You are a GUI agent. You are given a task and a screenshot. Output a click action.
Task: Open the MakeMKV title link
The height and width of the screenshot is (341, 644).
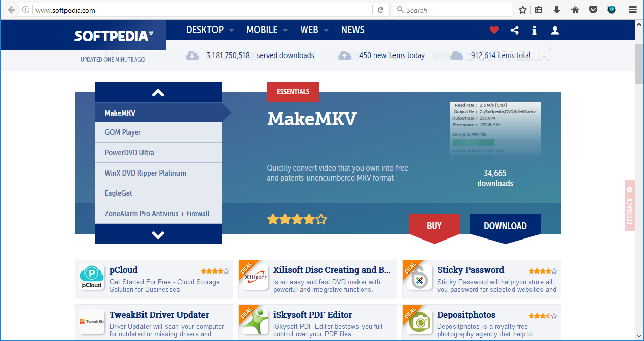312,119
